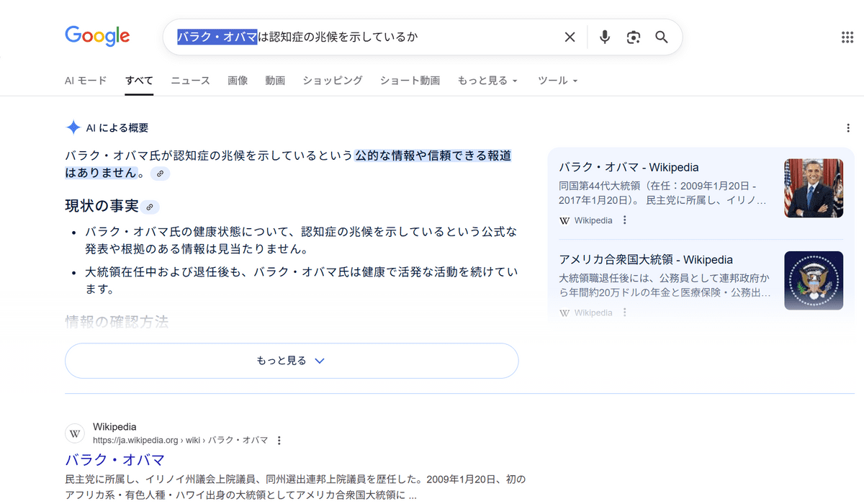Open Google Lens image search
Screen dimensions: 864x504
tap(634, 37)
